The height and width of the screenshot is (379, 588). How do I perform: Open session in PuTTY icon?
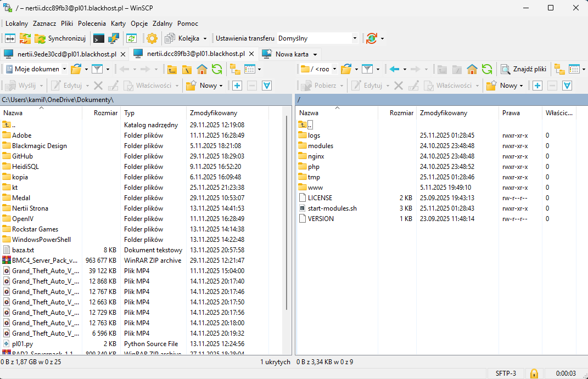113,38
